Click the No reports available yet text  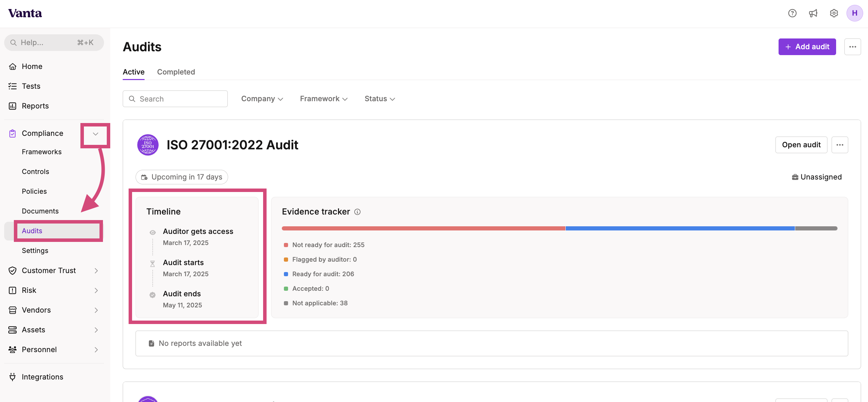200,343
